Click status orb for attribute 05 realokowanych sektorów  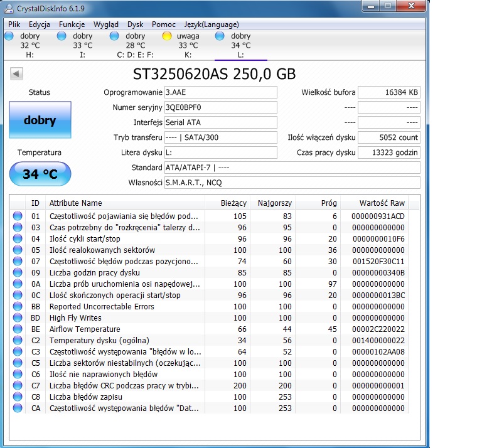point(18,250)
